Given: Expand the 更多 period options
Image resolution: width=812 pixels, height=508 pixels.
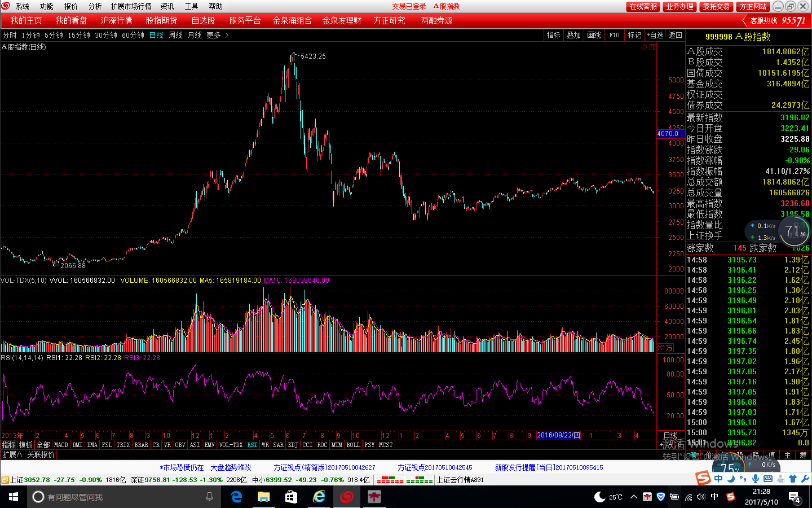Looking at the screenshot, I should pos(217,35).
